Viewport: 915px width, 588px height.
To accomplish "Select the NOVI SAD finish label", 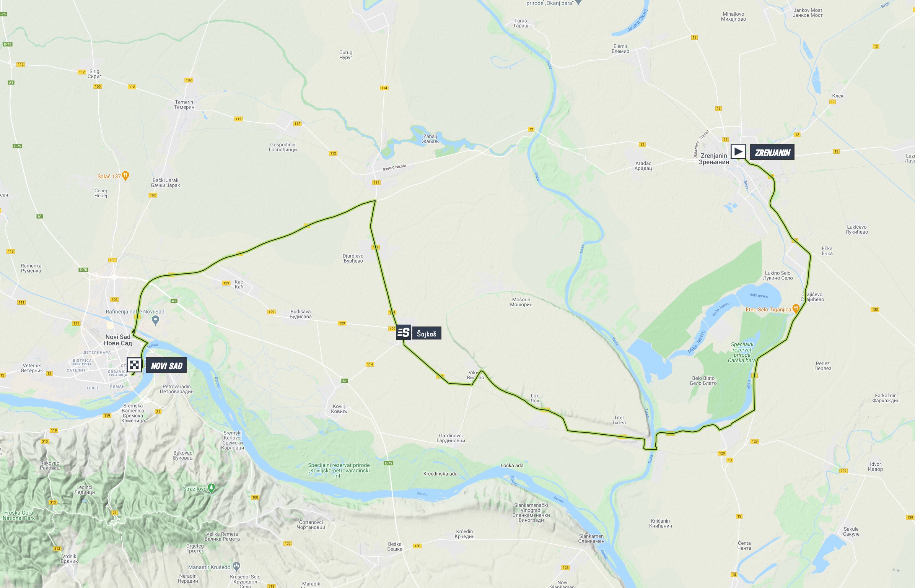I will pyautogui.click(x=166, y=365).
